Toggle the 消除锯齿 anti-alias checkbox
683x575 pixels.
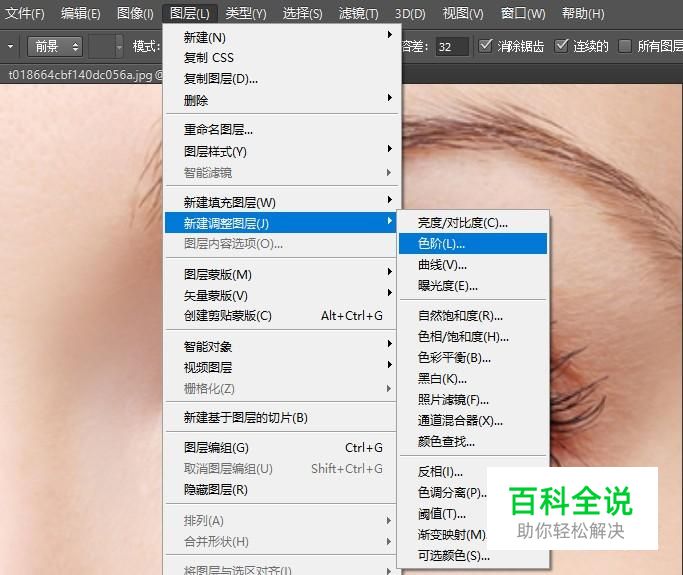[x=485, y=45]
